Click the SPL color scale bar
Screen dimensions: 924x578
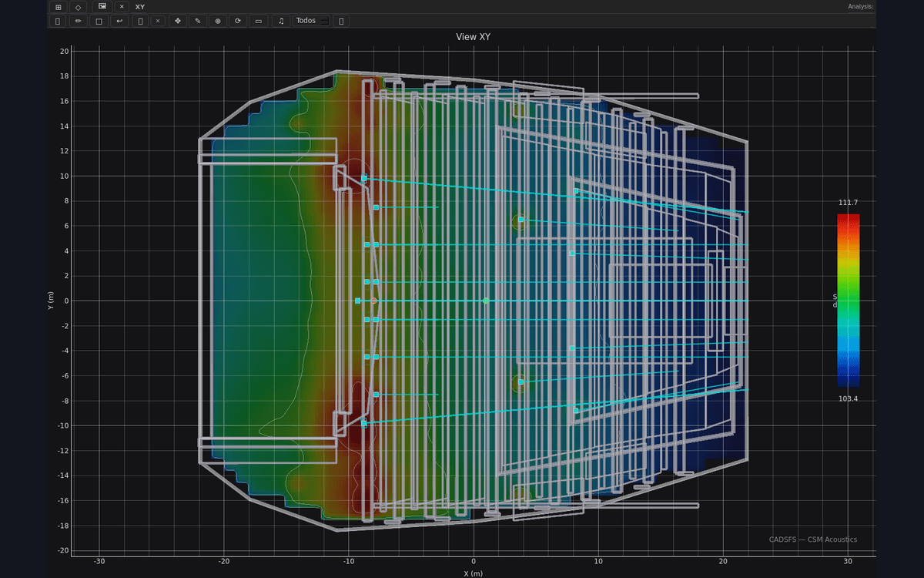[x=849, y=300]
